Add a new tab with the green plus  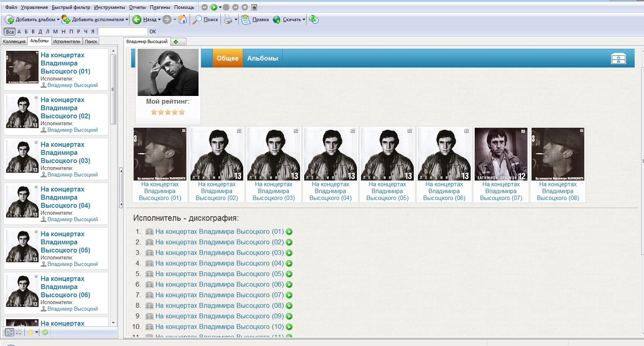click(x=176, y=41)
